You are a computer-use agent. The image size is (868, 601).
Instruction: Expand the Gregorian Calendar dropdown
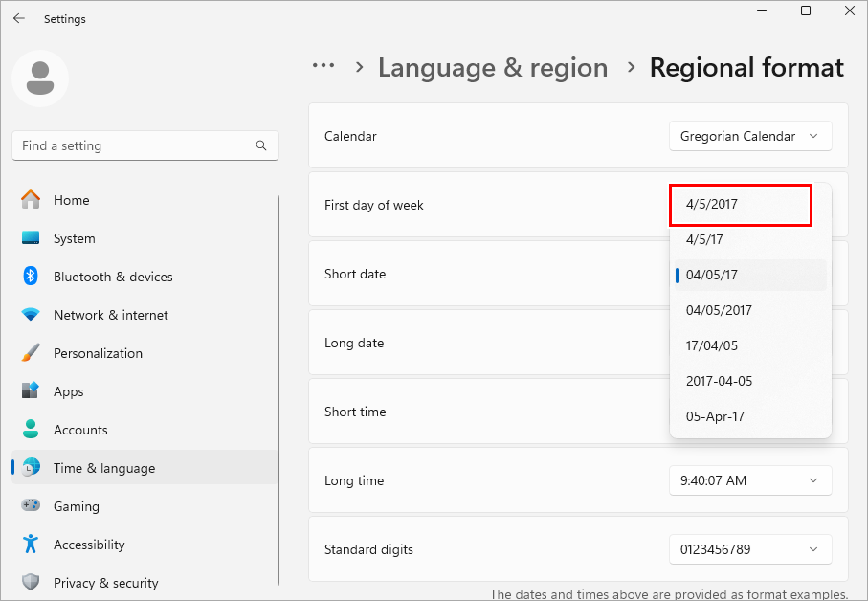click(750, 136)
